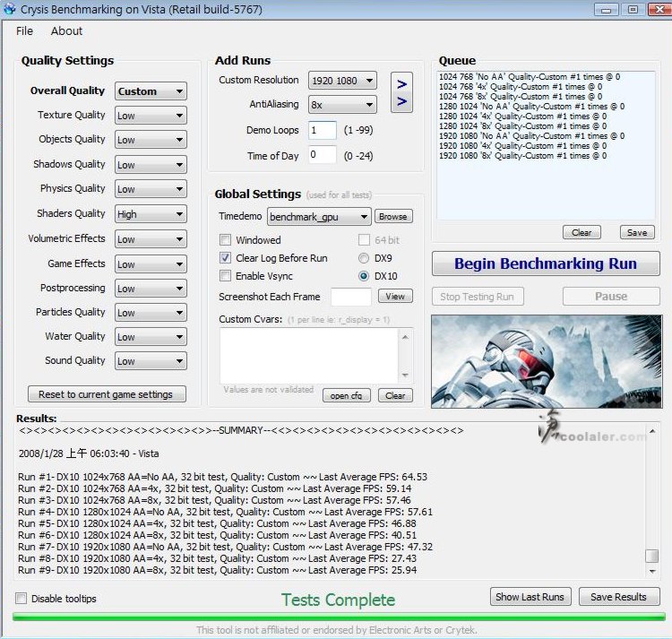Image resolution: width=672 pixels, height=639 pixels.
Task: Click Begin Benchmarking Run
Action: pos(546,263)
